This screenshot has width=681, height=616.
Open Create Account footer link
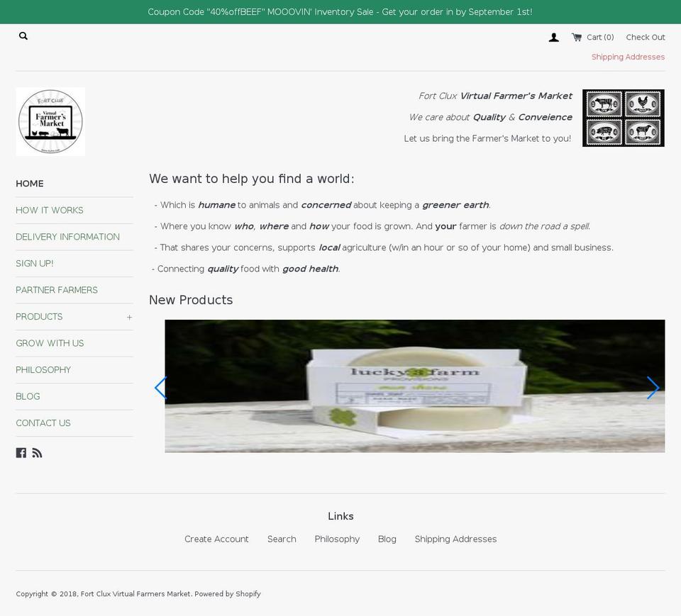tap(217, 539)
